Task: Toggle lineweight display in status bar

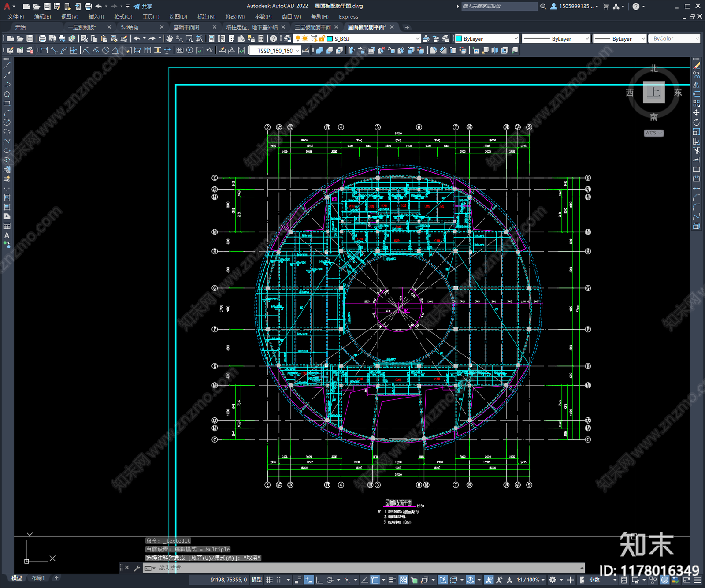Action: point(392,580)
